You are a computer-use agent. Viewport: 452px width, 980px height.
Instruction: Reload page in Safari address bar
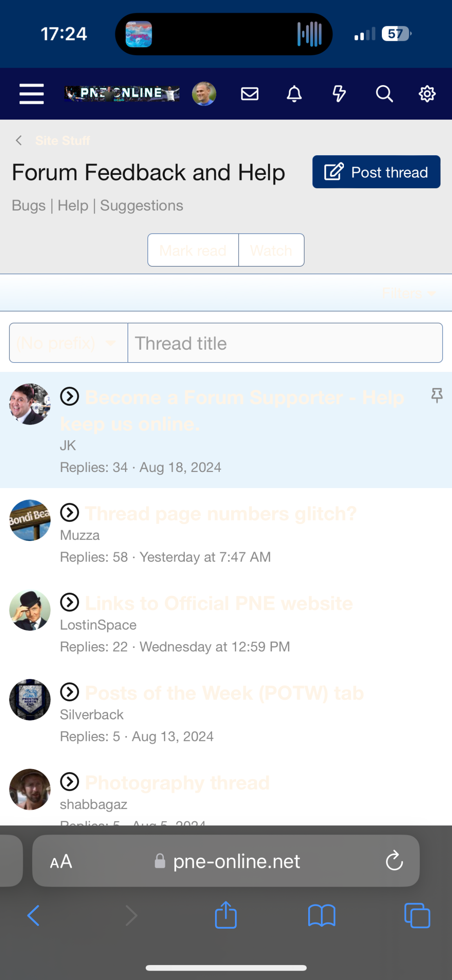tap(394, 860)
